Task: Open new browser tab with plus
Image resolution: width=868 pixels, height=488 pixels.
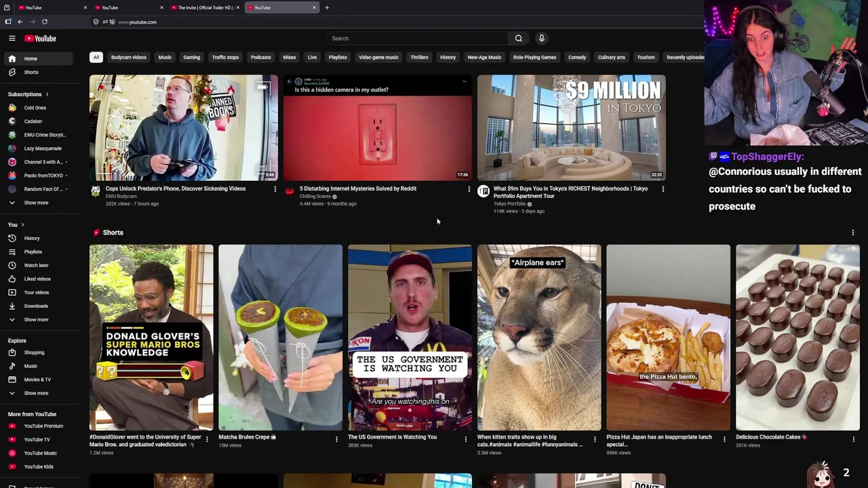Action: pos(327,7)
